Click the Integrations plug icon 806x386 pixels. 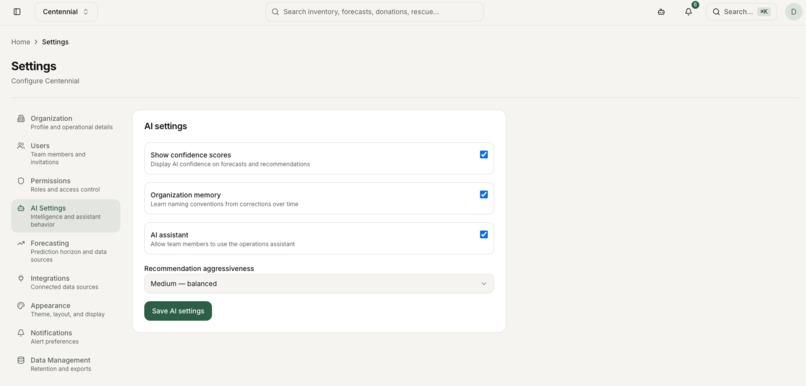click(21, 278)
